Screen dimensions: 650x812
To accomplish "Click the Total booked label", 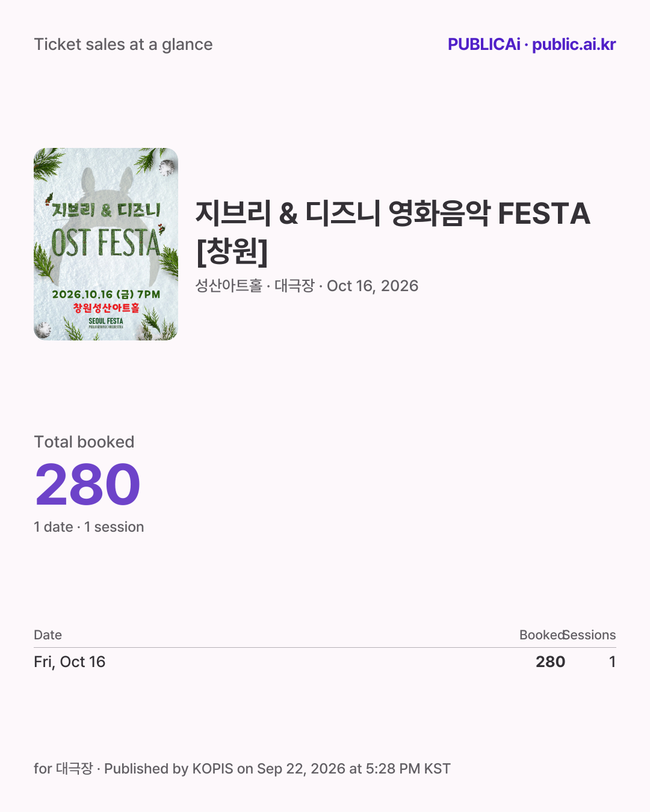I will click(84, 442).
